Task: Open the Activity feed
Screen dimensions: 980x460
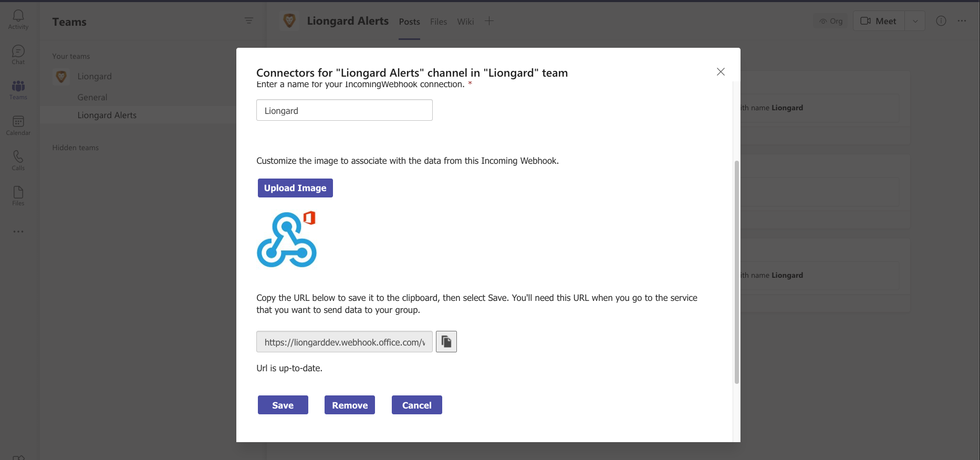Action: click(18, 19)
